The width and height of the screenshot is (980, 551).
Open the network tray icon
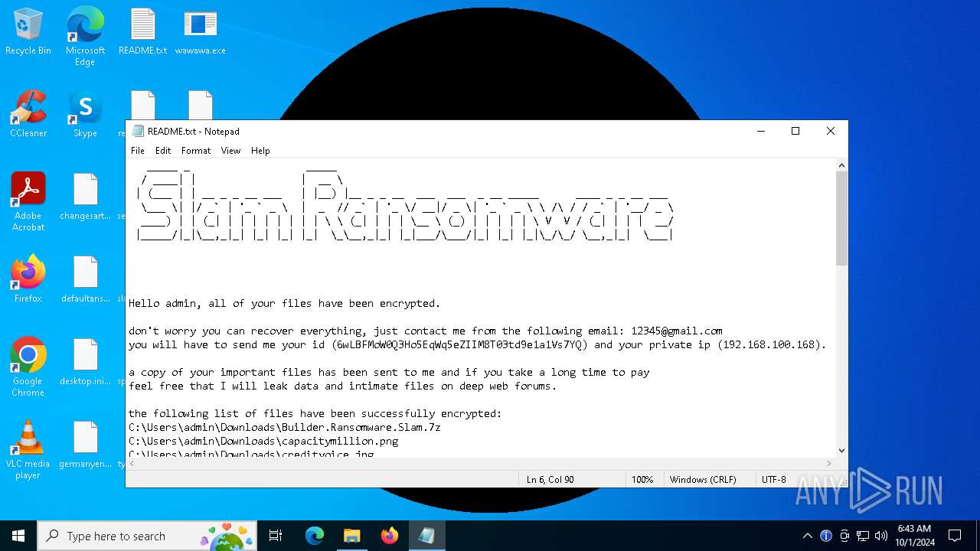tap(863, 536)
